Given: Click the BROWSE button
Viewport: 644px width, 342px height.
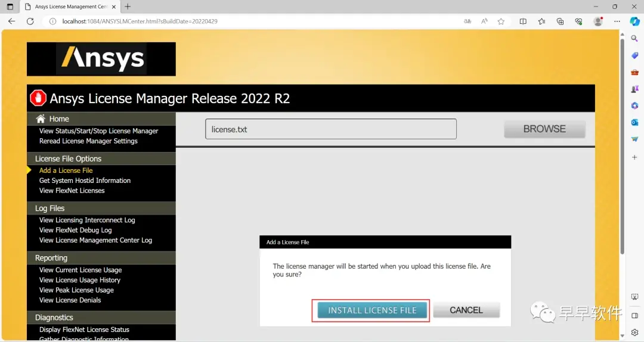Looking at the screenshot, I should pos(544,129).
